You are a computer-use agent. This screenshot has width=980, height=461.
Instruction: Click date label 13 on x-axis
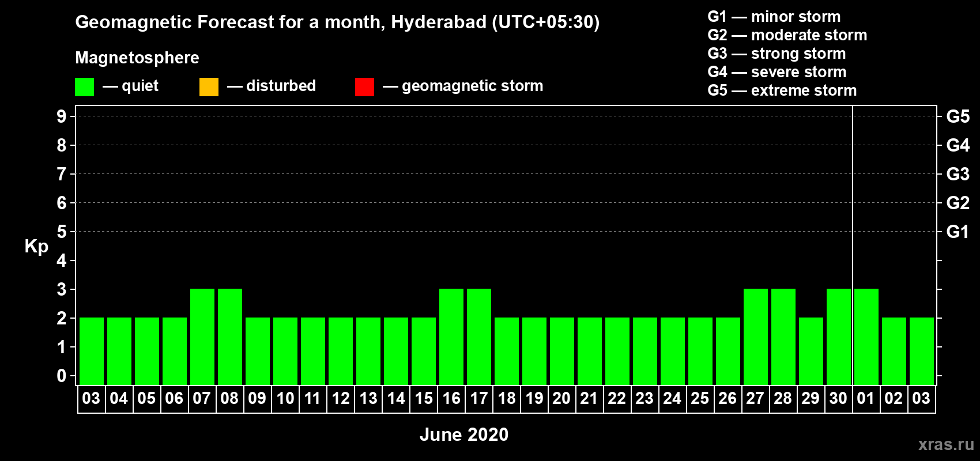(x=368, y=399)
